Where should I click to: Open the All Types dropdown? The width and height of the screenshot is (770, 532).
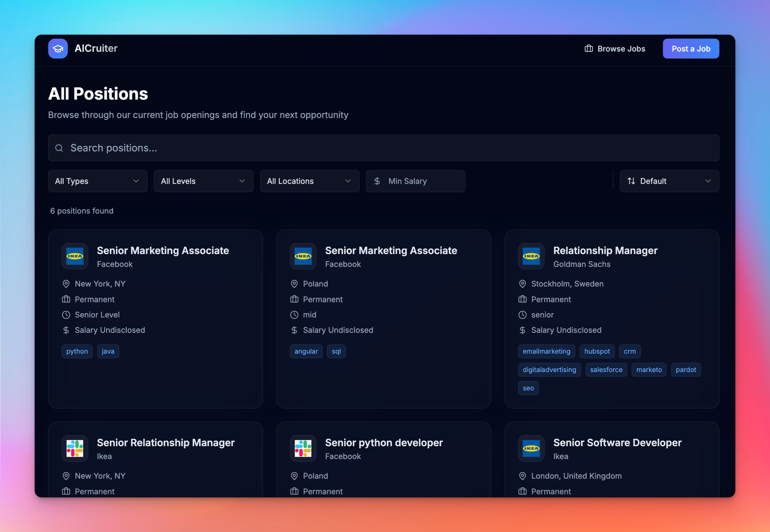click(x=97, y=181)
